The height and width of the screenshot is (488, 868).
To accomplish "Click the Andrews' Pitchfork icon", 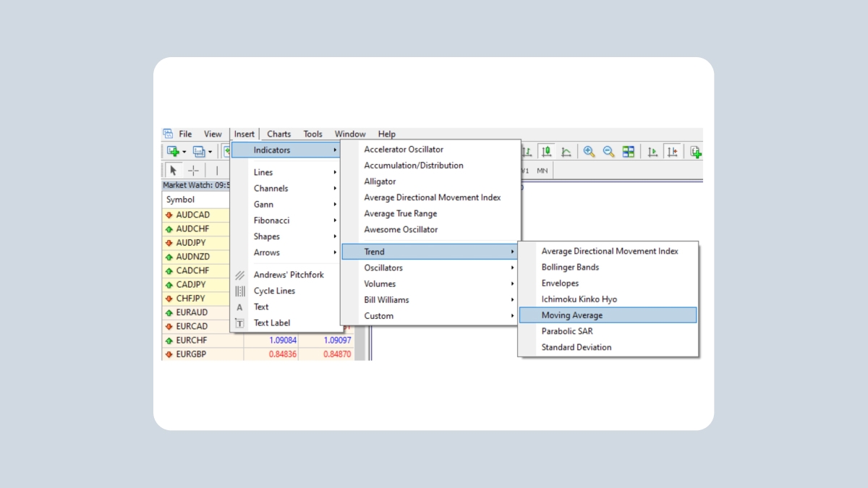I will click(240, 275).
